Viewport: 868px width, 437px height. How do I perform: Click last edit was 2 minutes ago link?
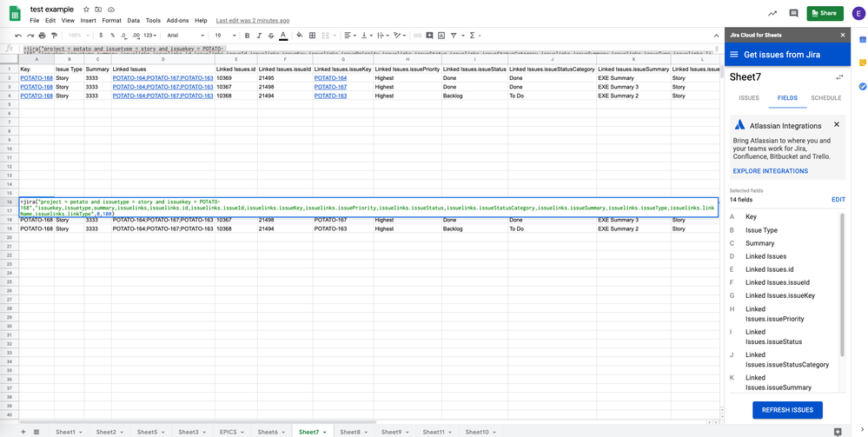click(x=253, y=21)
